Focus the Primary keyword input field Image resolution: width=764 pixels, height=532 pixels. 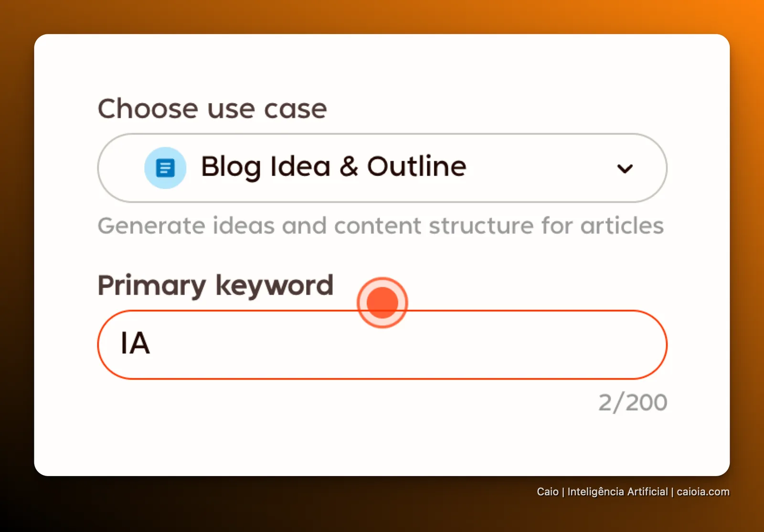pyautogui.click(x=382, y=345)
